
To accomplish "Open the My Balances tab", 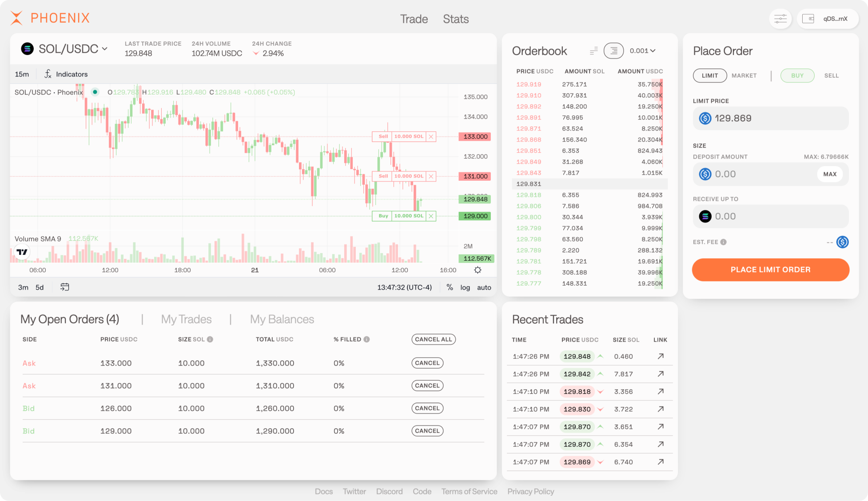I will point(282,319).
